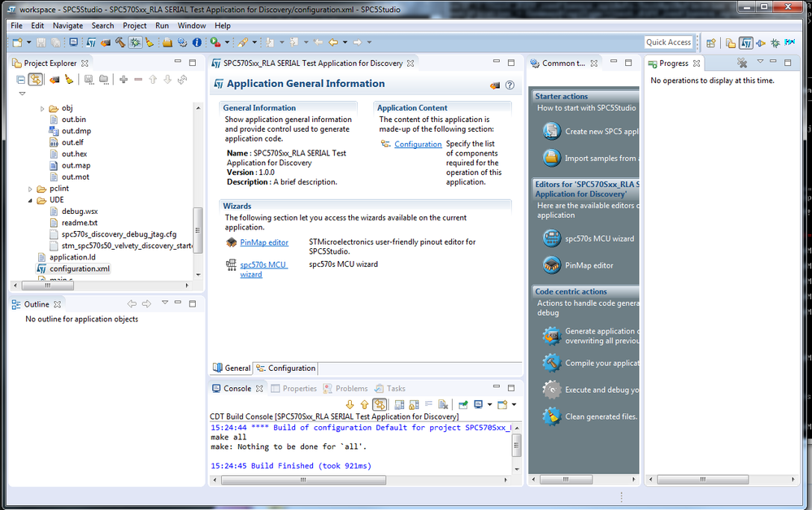Click the yellow Back arrow in main toolbar
Viewport: 812px width, 510px height.
click(333, 42)
